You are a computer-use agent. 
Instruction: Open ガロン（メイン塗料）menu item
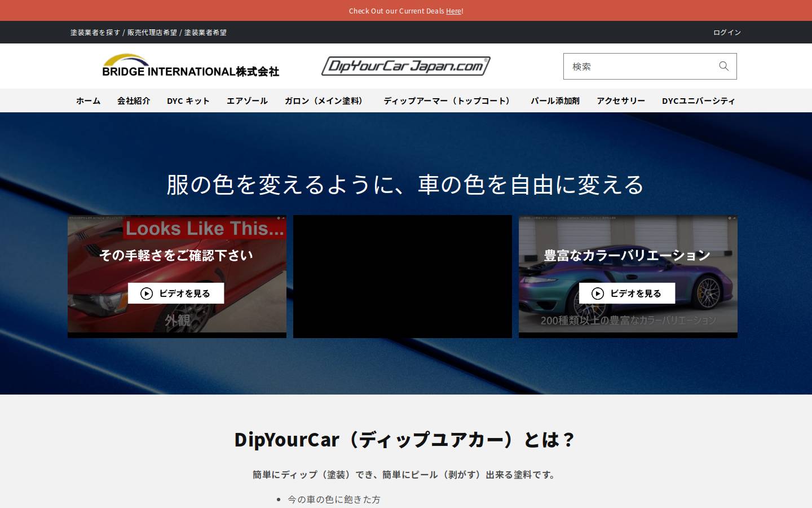[x=325, y=100]
